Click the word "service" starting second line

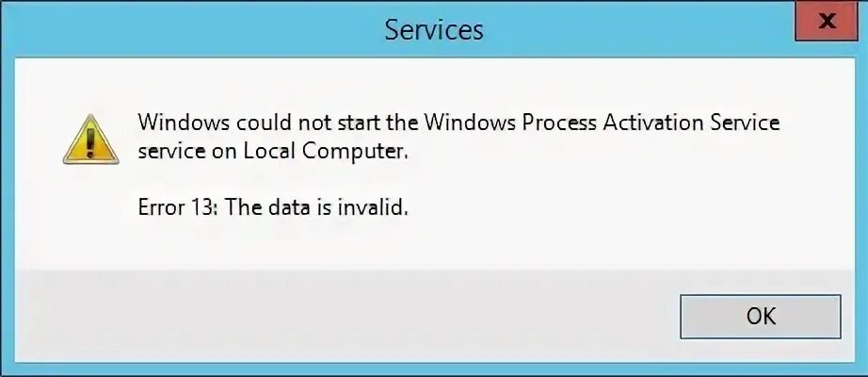tap(168, 152)
